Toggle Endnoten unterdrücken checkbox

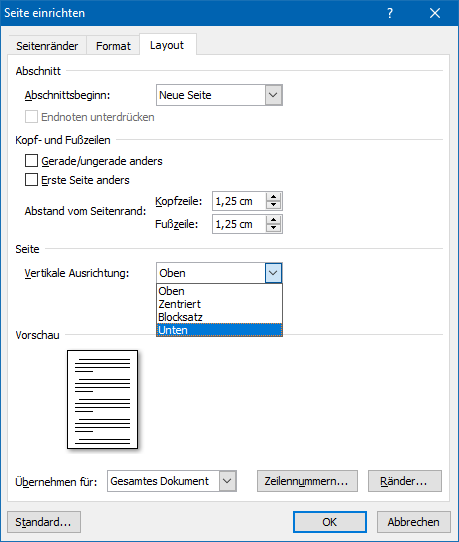point(31,117)
